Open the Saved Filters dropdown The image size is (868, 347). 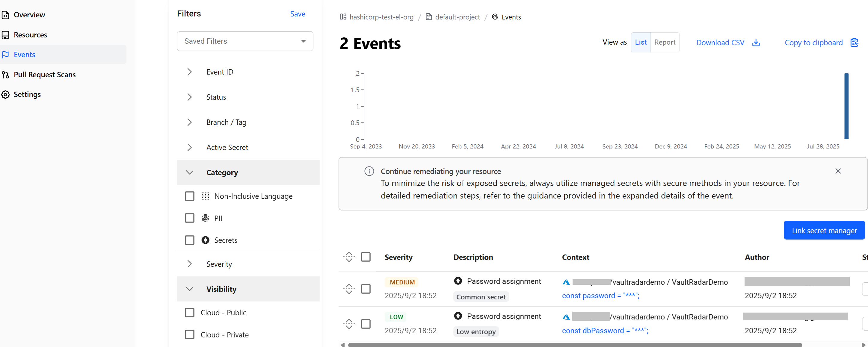[245, 41]
